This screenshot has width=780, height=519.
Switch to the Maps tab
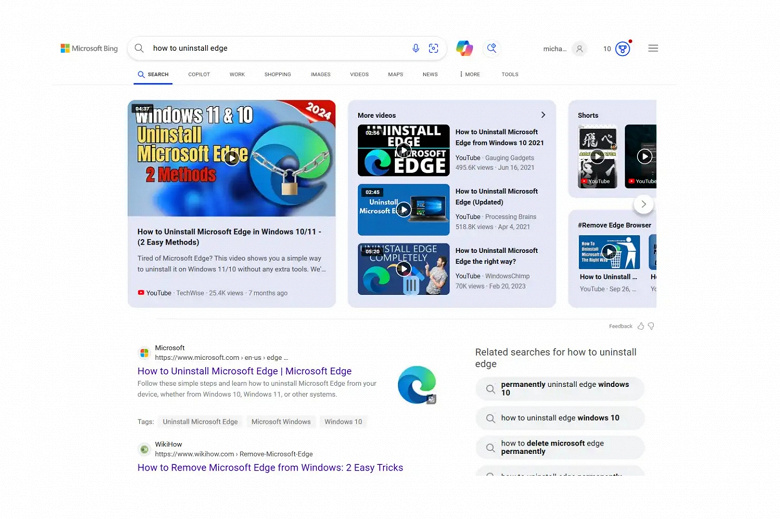395,74
